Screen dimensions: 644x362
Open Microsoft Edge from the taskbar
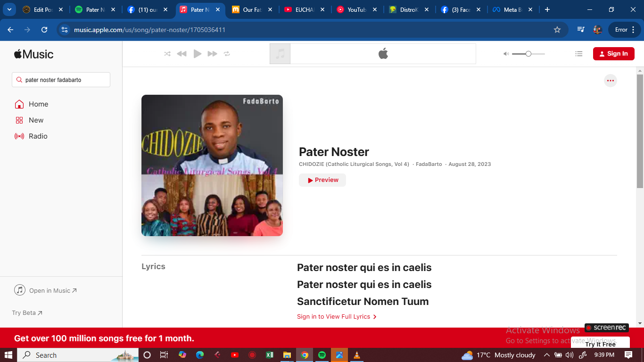coord(200,355)
